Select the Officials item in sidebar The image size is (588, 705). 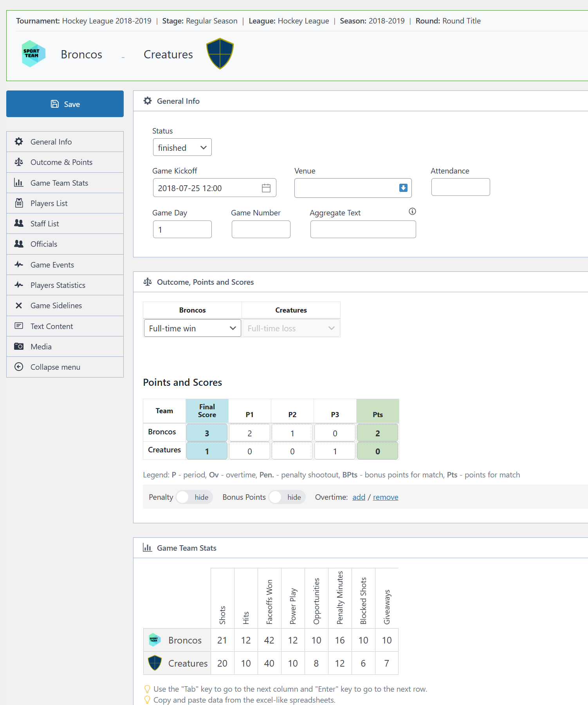click(44, 244)
